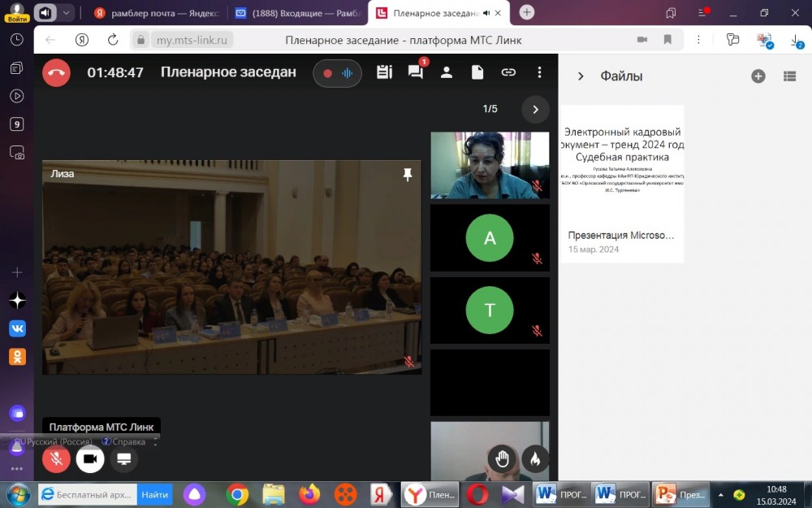Add a new file with plus icon

(758, 76)
